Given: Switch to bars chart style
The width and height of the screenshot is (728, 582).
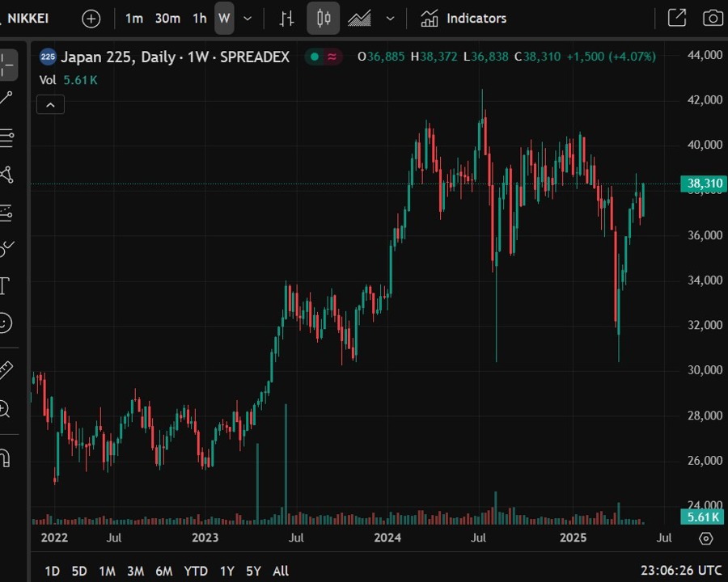Looking at the screenshot, I should pyautogui.click(x=286, y=18).
